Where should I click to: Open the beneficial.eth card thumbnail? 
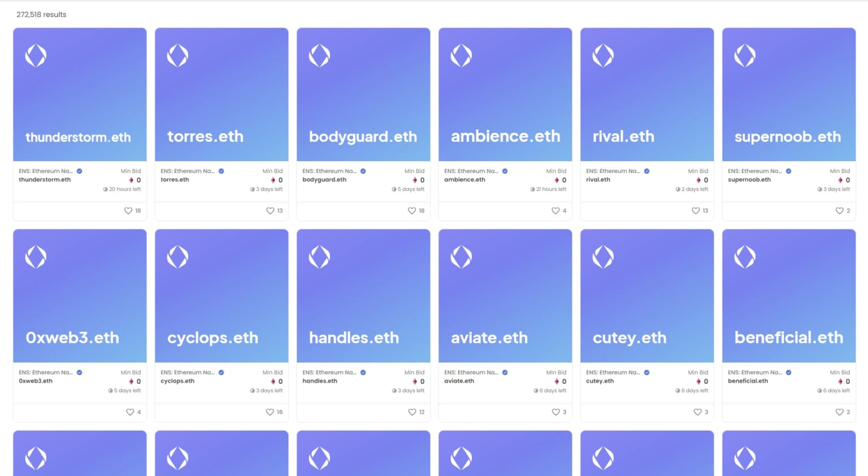click(788, 295)
